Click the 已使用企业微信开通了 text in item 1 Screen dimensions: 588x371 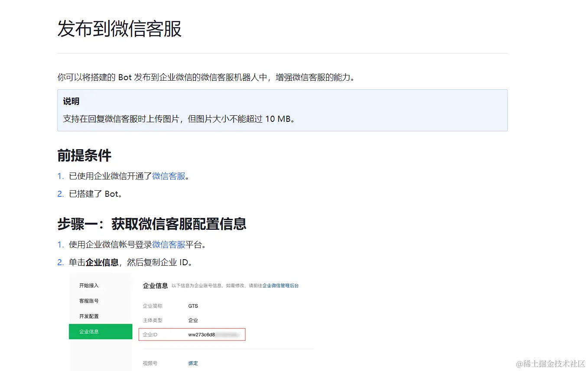(110, 176)
